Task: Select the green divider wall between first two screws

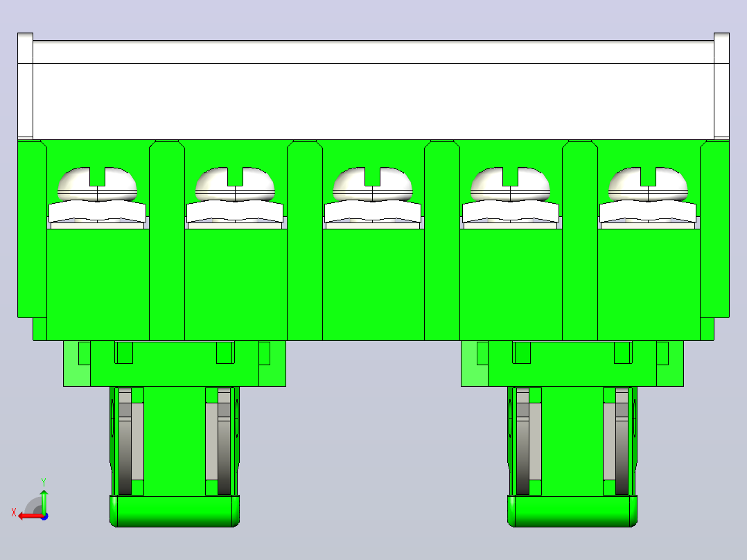Action: (167, 240)
